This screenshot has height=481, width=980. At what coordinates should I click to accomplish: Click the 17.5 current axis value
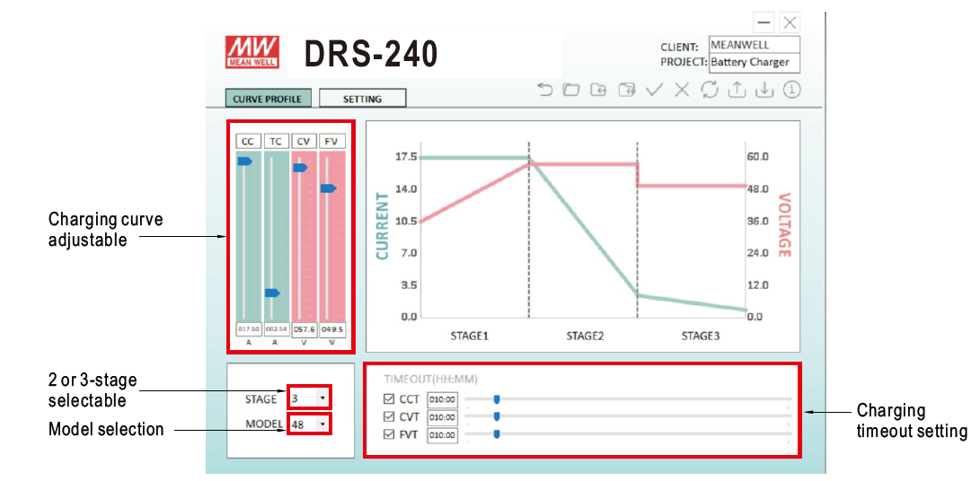pos(406,156)
